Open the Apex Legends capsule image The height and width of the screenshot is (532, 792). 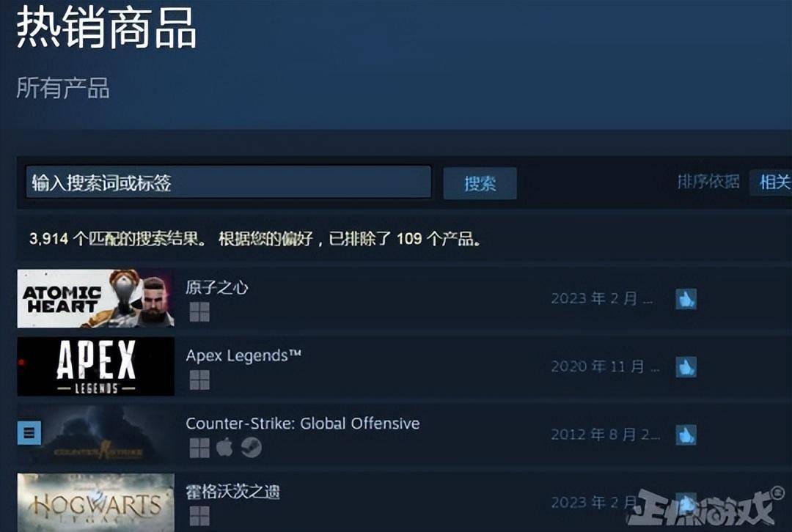[96, 366]
